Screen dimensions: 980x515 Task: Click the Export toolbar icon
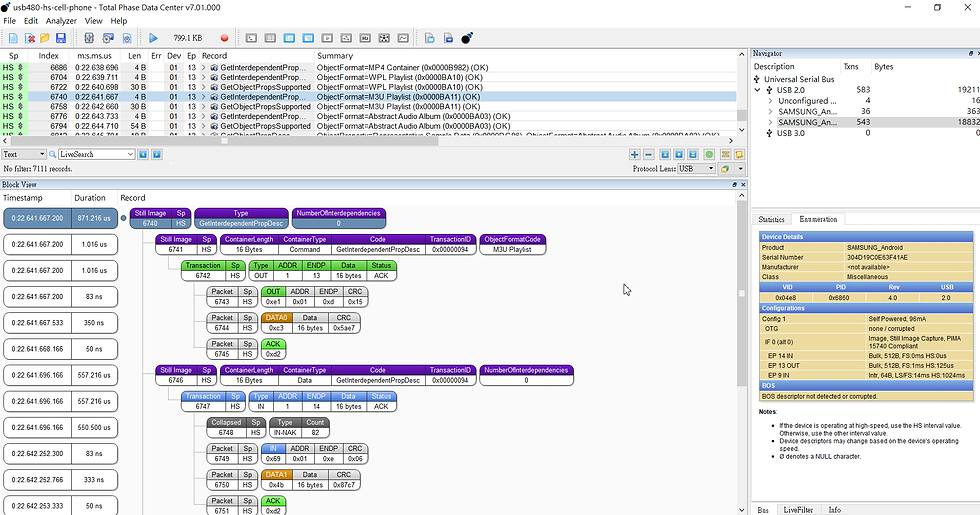click(429, 38)
